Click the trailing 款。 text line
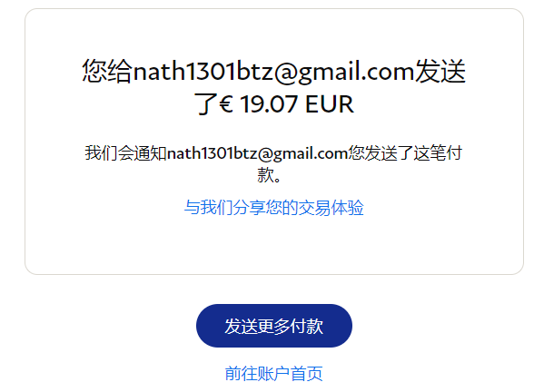The image size is (534, 392). (269, 175)
